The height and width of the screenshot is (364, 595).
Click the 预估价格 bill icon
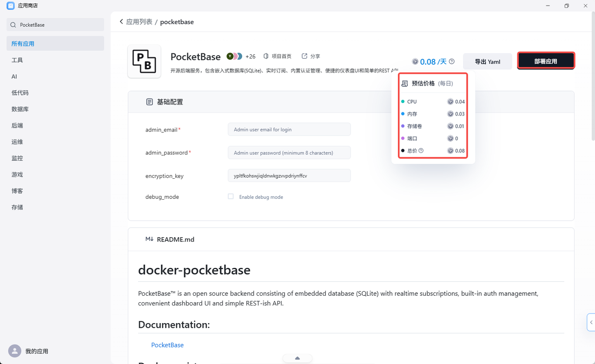click(404, 84)
